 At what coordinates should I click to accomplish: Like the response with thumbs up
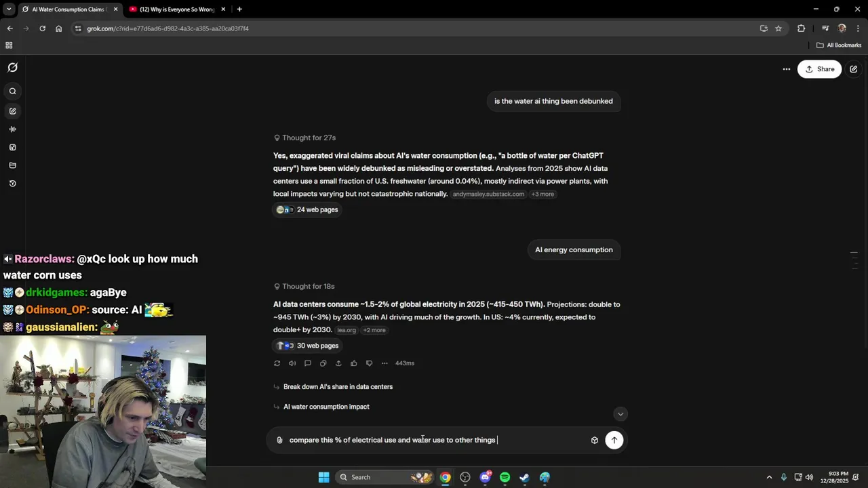point(353,363)
